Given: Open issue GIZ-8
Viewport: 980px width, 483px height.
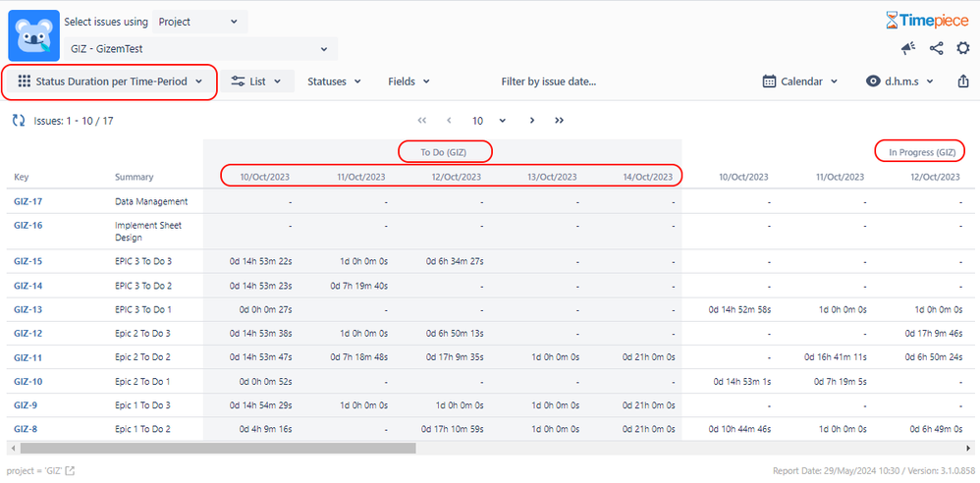Looking at the screenshot, I should (x=26, y=429).
